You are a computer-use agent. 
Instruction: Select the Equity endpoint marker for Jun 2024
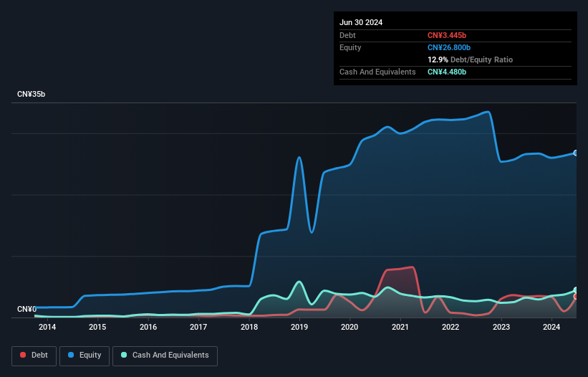click(576, 153)
